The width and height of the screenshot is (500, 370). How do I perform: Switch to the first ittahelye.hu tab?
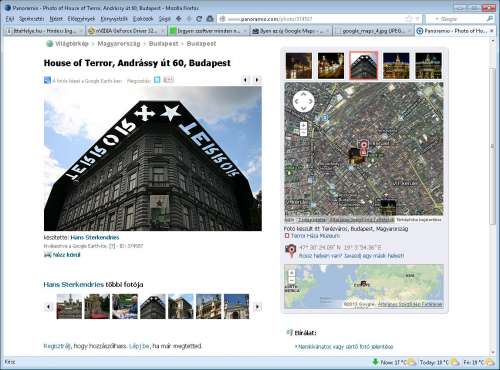click(44, 31)
